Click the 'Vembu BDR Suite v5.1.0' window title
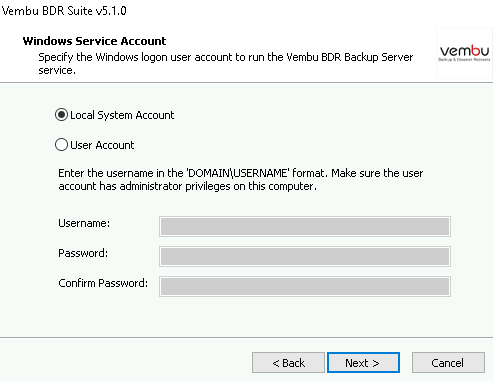 click(x=64, y=11)
